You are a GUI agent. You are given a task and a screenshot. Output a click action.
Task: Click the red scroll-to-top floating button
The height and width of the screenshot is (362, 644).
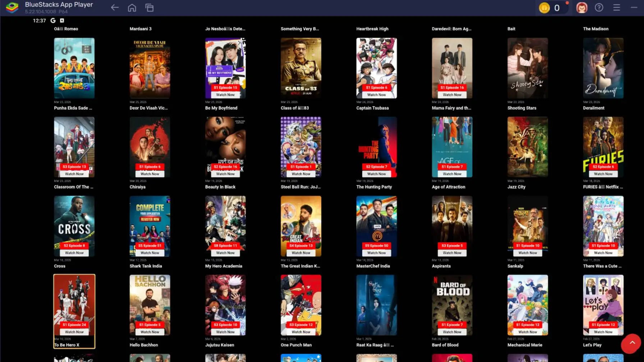click(x=631, y=344)
